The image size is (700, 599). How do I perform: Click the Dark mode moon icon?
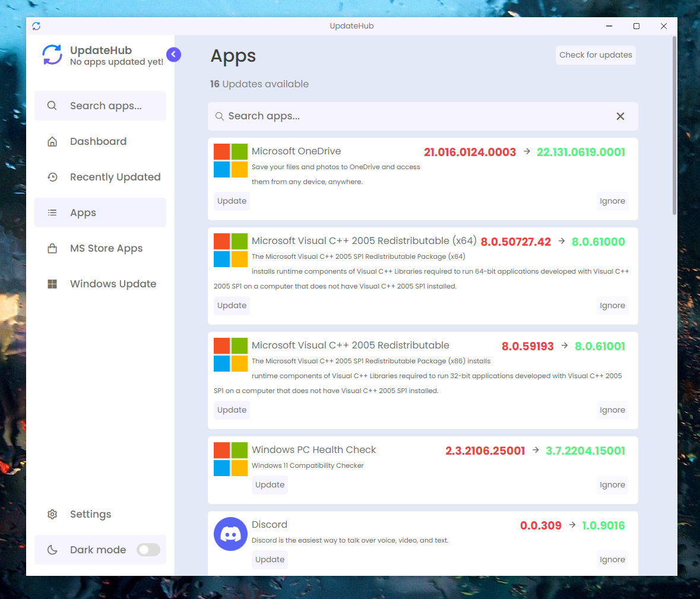[52, 550]
